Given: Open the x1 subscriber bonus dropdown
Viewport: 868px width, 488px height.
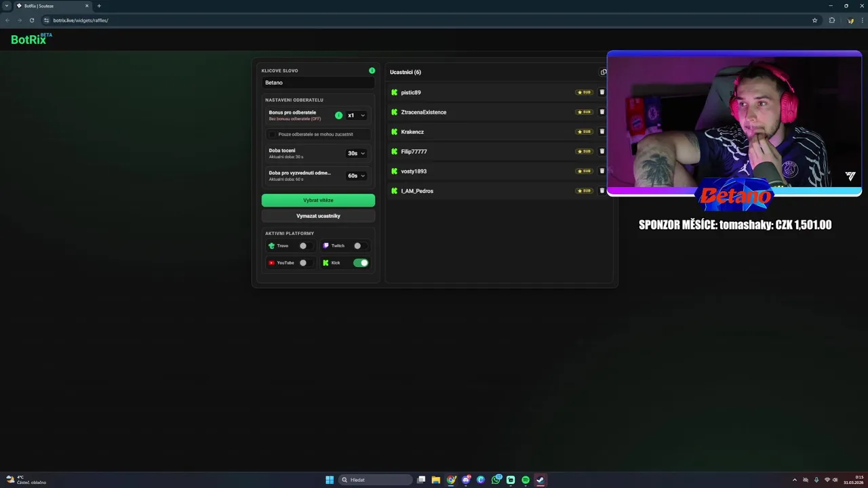Looking at the screenshot, I should coord(356,115).
